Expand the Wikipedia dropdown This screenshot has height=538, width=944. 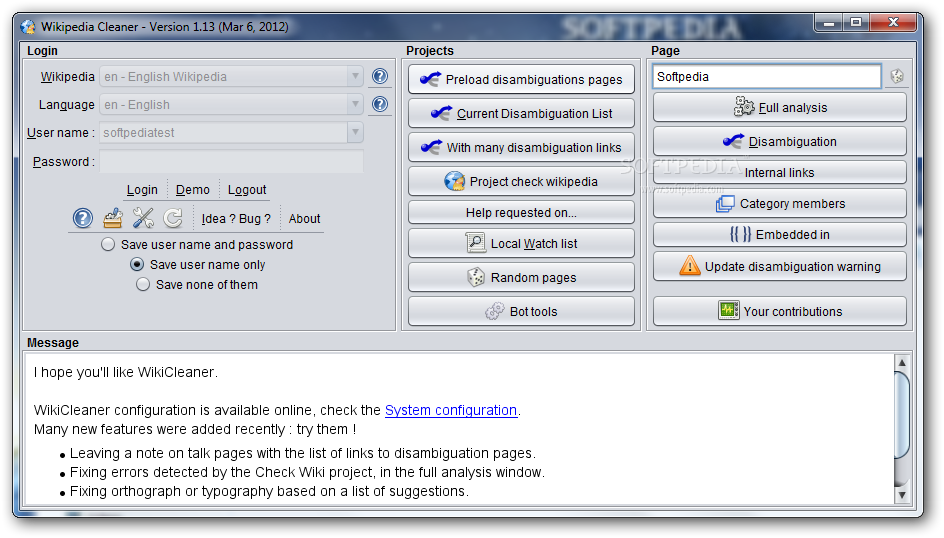355,76
